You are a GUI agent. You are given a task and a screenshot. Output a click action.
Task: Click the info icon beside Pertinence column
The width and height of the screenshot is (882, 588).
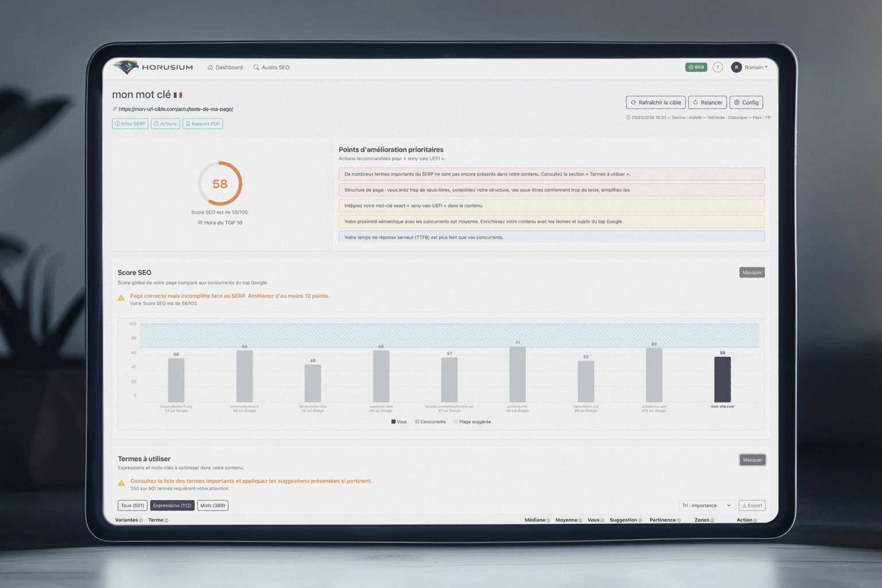pos(679,520)
